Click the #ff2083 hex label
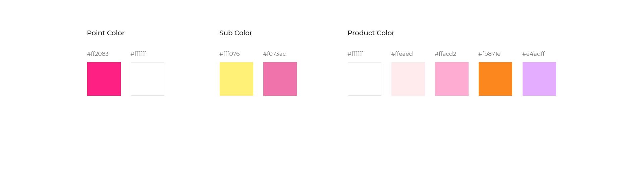This screenshot has height=173, width=644. coord(98,54)
